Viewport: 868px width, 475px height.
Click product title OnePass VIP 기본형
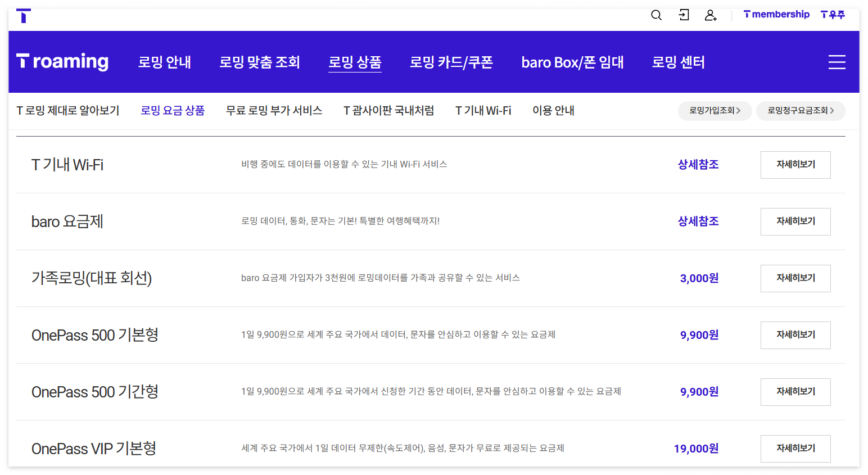[94, 449]
